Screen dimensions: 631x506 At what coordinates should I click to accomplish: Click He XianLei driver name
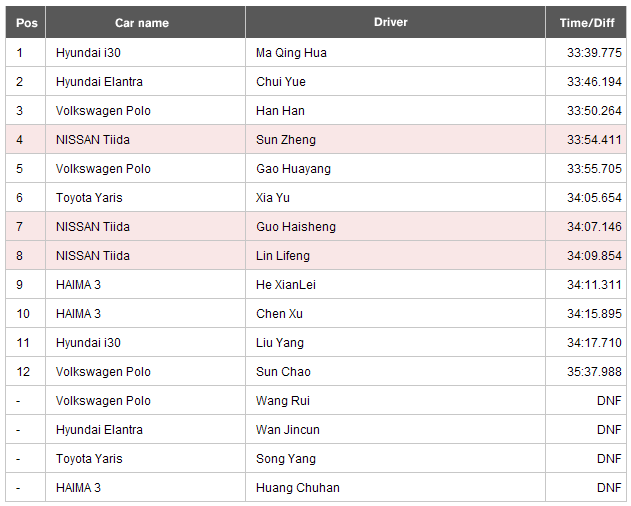[x=286, y=285]
